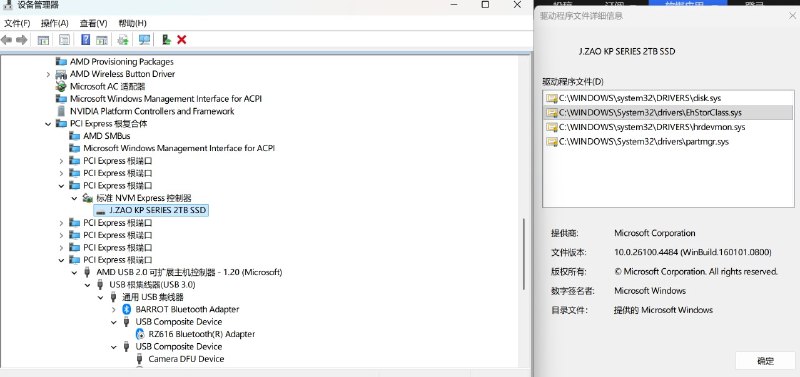Click the 确定 button in driver details dialog
The width and height of the screenshot is (800, 377).
[765, 361]
